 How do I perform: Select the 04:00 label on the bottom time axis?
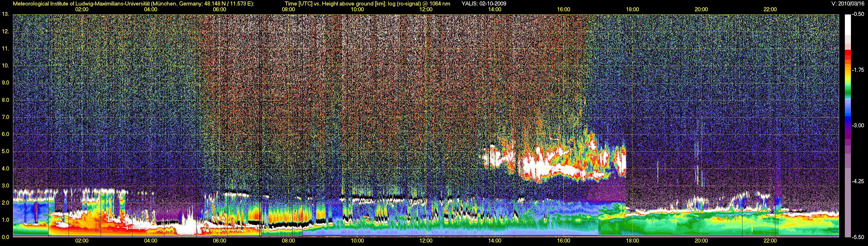[x=151, y=241]
